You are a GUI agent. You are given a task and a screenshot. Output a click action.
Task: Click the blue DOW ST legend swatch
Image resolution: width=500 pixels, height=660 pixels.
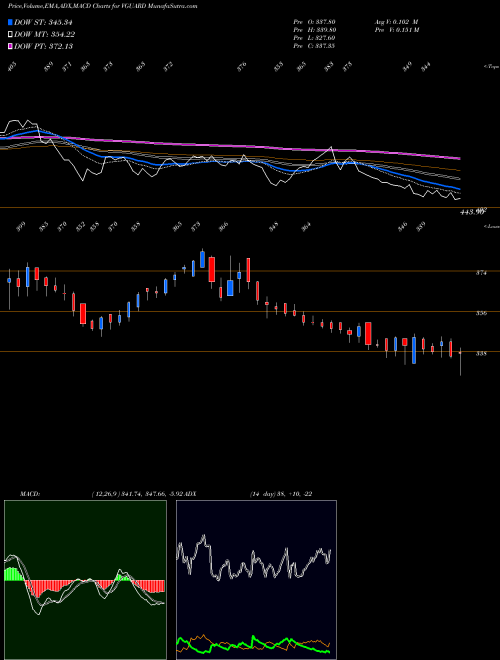[11, 23]
